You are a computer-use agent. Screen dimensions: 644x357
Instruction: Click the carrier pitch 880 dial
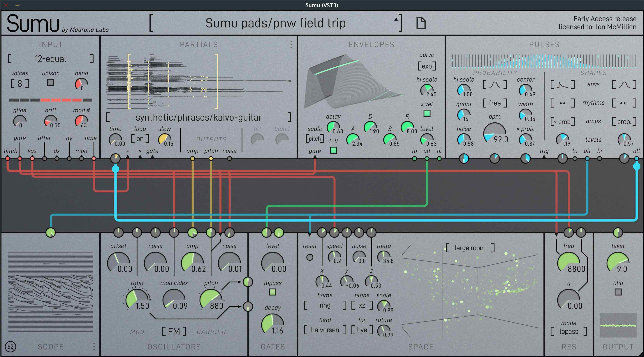click(211, 300)
